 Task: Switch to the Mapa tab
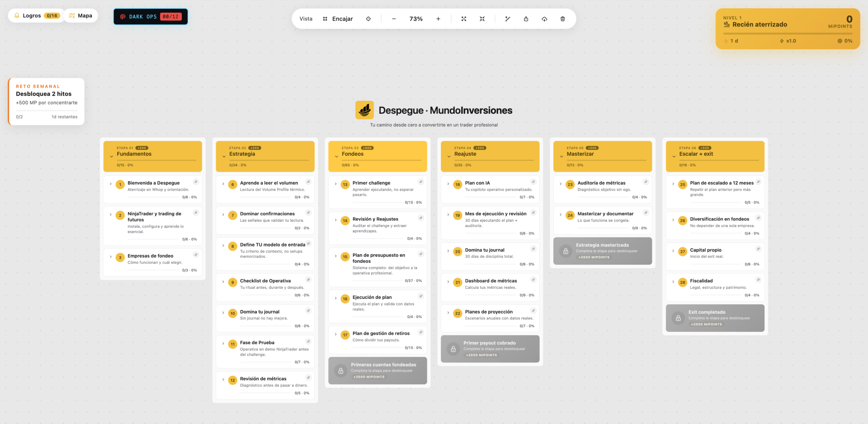click(81, 16)
